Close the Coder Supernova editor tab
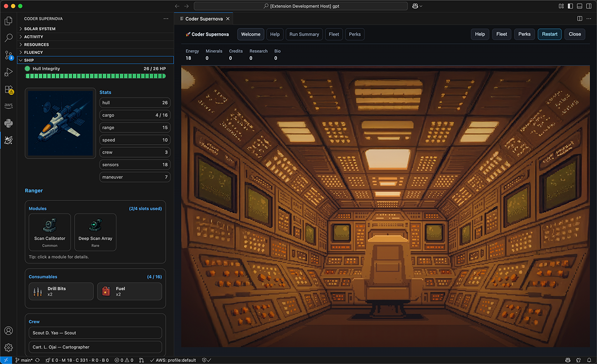 point(228,19)
